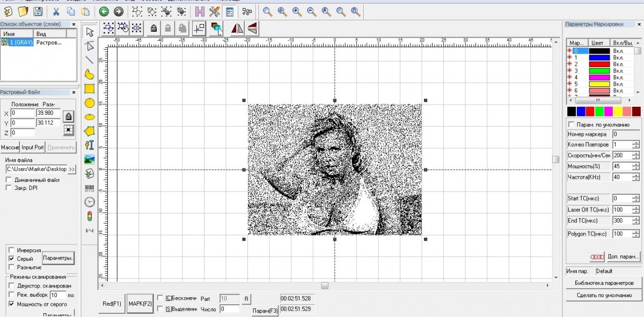Select the Text tool in left toolbar
Viewport: 644px width, 317px height.
pos(90,145)
